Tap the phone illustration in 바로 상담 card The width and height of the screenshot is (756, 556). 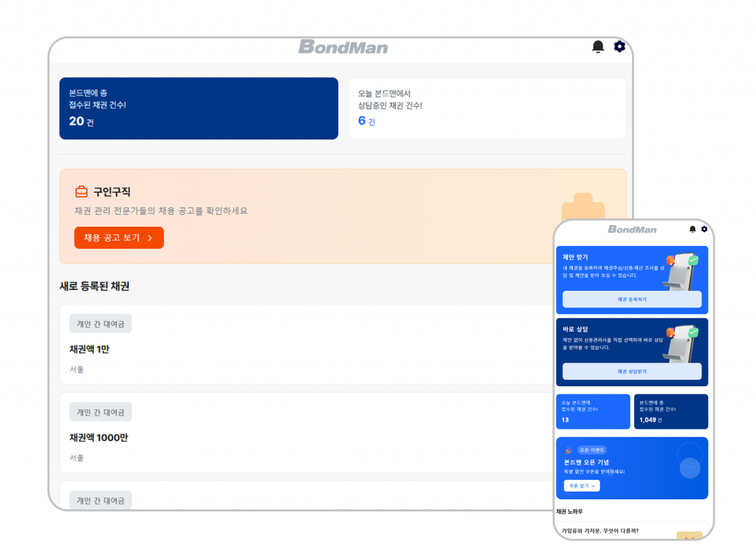click(x=682, y=344)
